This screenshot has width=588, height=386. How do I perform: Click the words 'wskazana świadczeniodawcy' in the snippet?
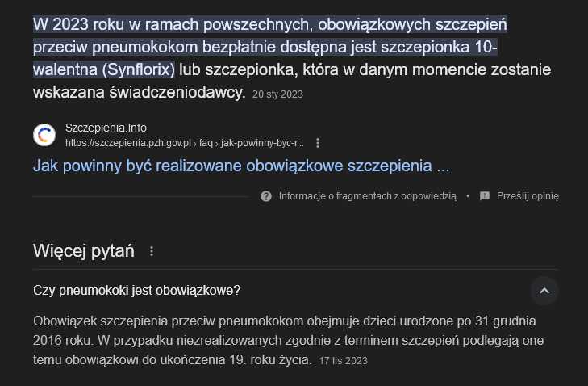coord(139,92)
